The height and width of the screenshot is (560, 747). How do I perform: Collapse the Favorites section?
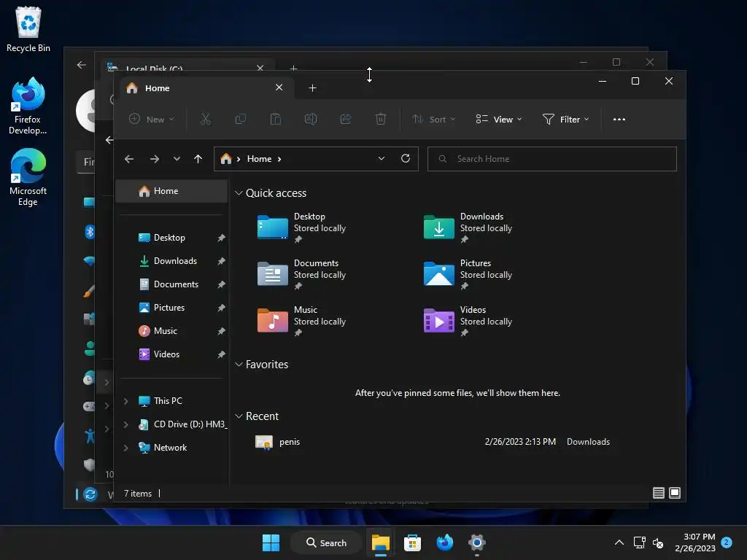pyautogui.click(x=239, y=365)
